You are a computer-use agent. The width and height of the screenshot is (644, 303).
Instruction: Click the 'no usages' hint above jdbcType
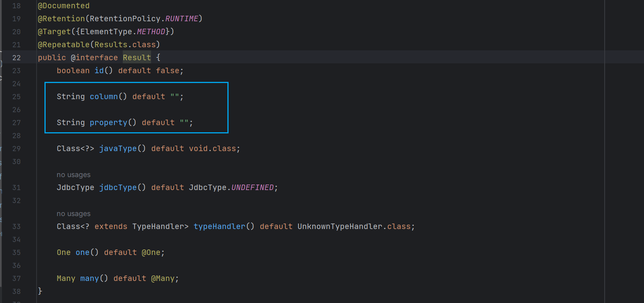click(74, 175)
